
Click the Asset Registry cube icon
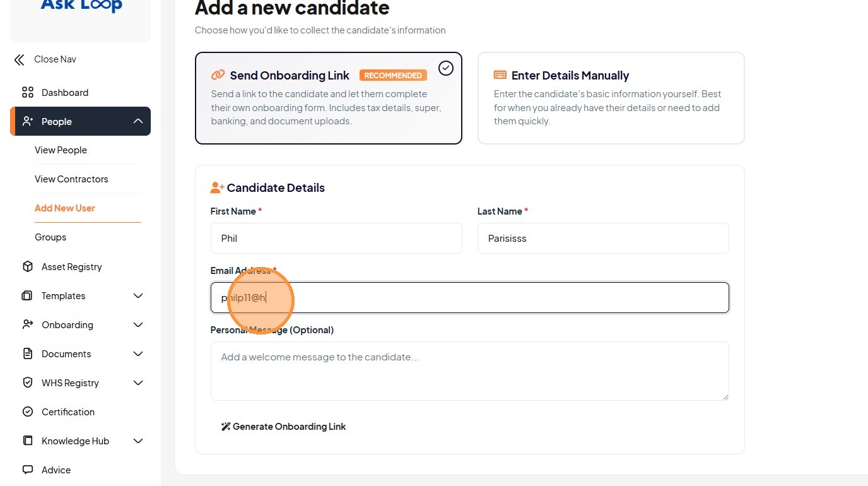(x=28, y=267)
